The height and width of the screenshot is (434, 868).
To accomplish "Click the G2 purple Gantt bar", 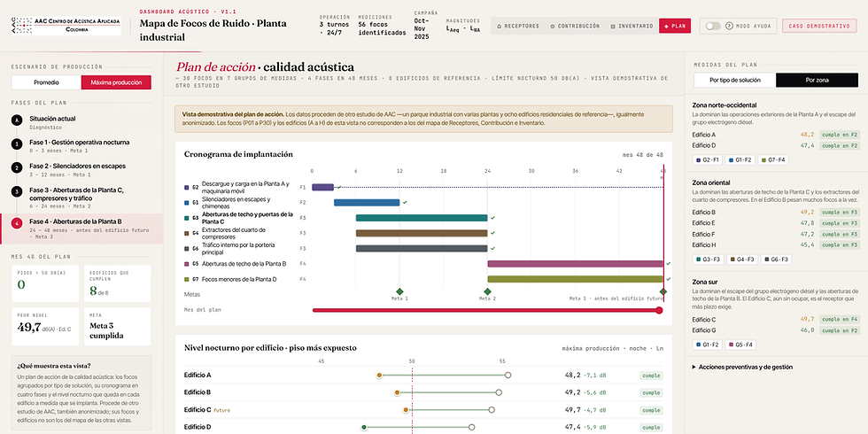I will [322, 187].
